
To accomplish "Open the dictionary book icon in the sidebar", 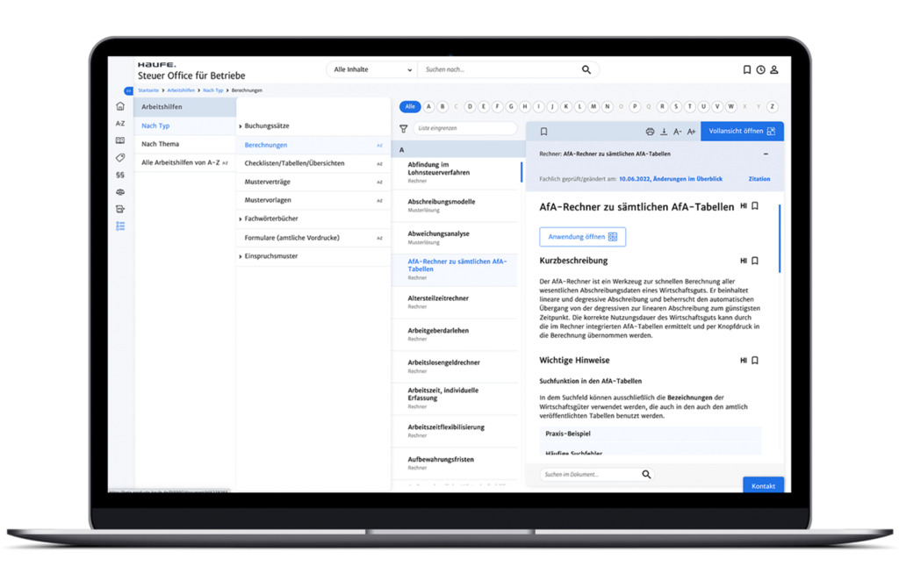I will tap(120, 140).
